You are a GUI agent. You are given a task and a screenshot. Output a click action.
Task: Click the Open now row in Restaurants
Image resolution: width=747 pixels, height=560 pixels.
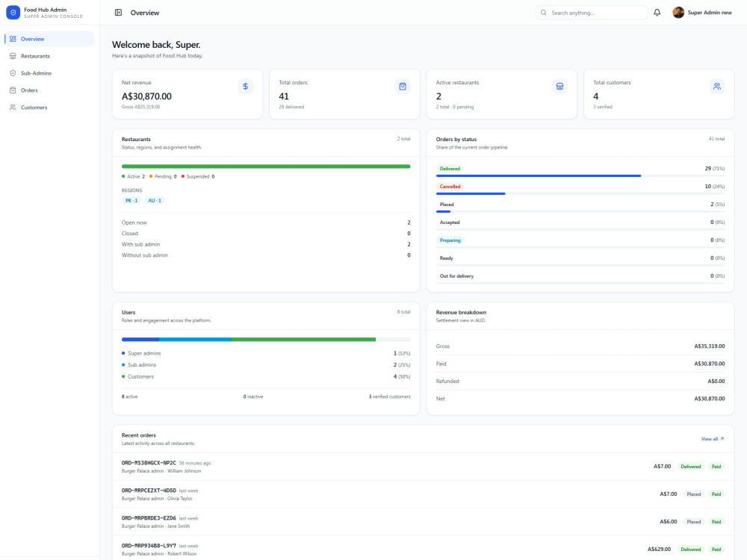pos(266,223)
